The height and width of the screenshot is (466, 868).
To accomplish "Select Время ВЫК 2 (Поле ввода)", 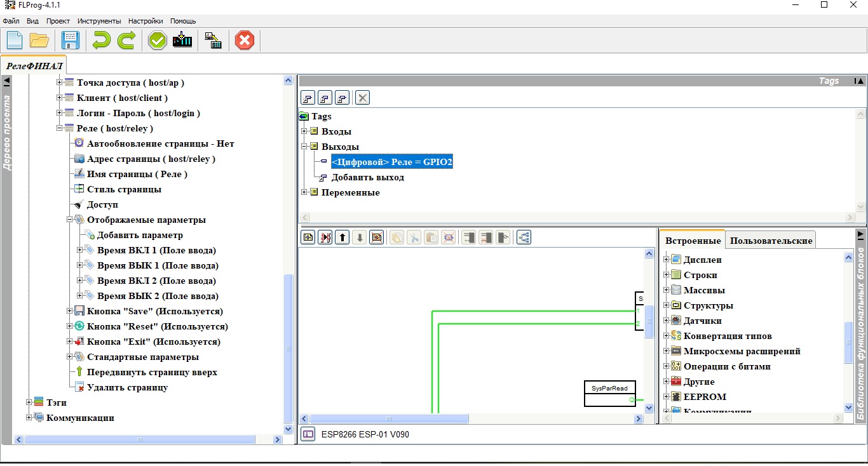I will (x=158, y=296).
